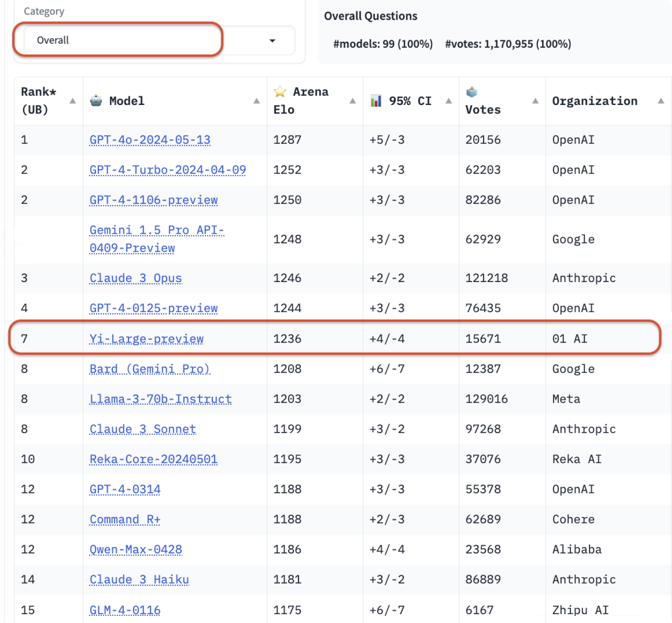672x623 pixels.
Task: Open the GPT-4-0125-preview model link
Action: pyautogui.click(x=154, y=308)
